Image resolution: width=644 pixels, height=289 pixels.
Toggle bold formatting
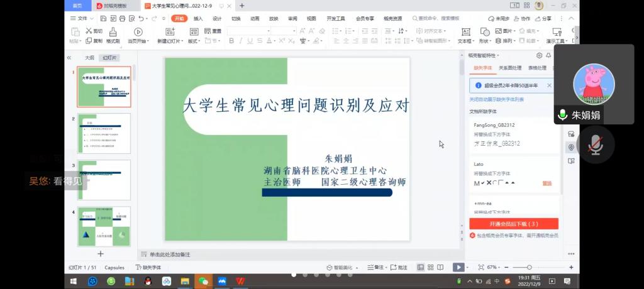231,41
